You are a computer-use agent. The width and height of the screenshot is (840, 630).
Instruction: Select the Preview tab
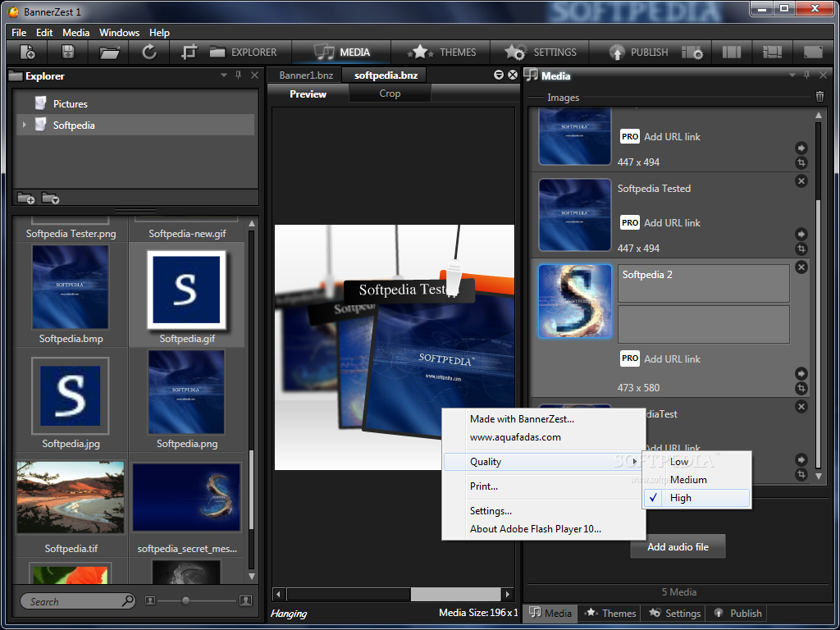click(308, 94)
